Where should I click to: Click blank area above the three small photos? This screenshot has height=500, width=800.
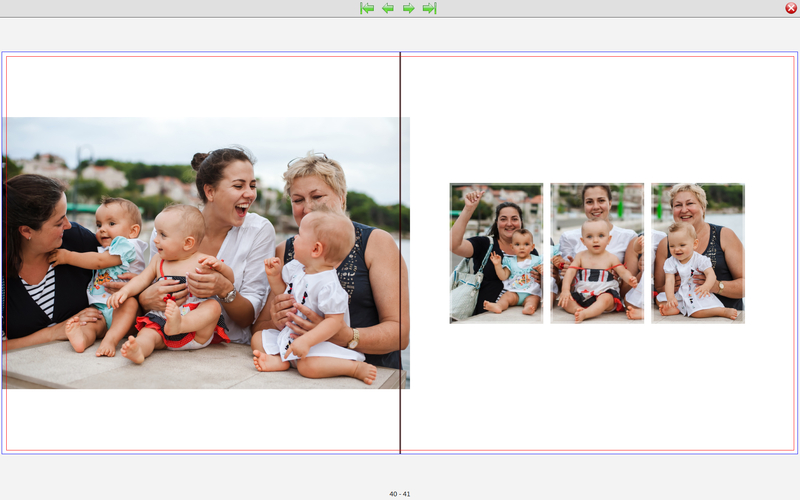(597, 120)
